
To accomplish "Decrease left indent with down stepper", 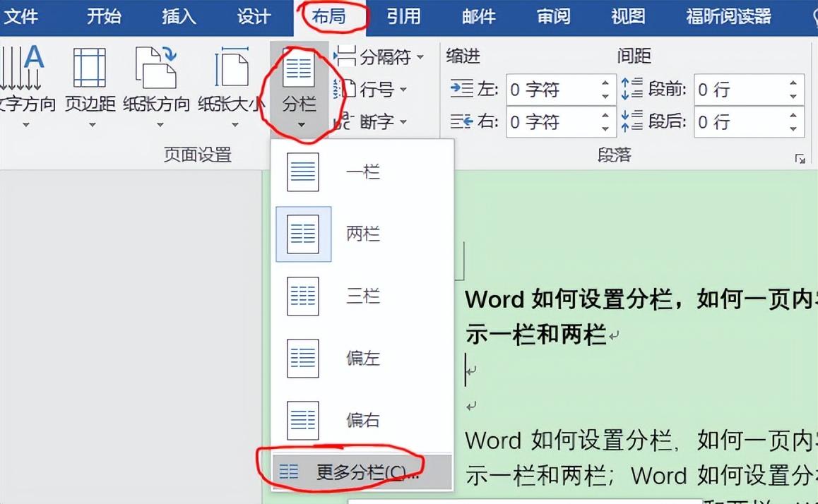I will coord(605,97).
